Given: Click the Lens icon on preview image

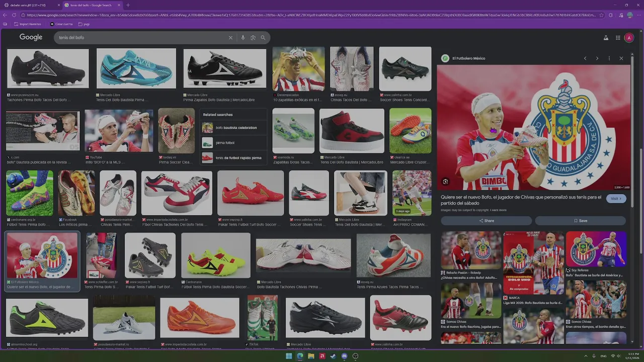Looking at the screenshot, I should (x=445, y=182).
